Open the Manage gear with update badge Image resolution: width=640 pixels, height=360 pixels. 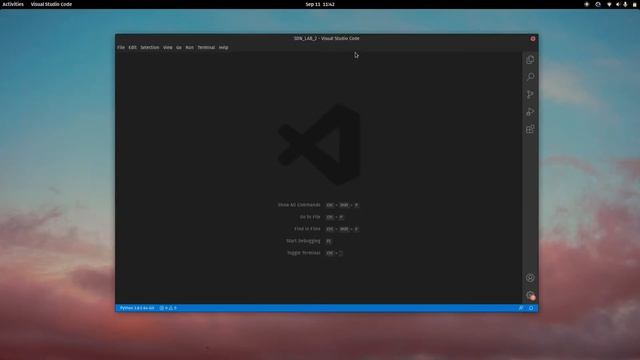pos(530,295)
